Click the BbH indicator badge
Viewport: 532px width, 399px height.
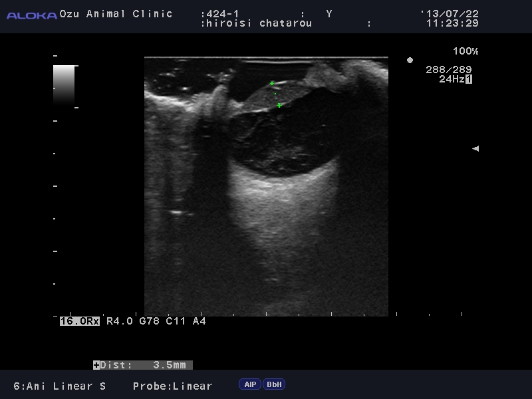click(x=273, y=384)
